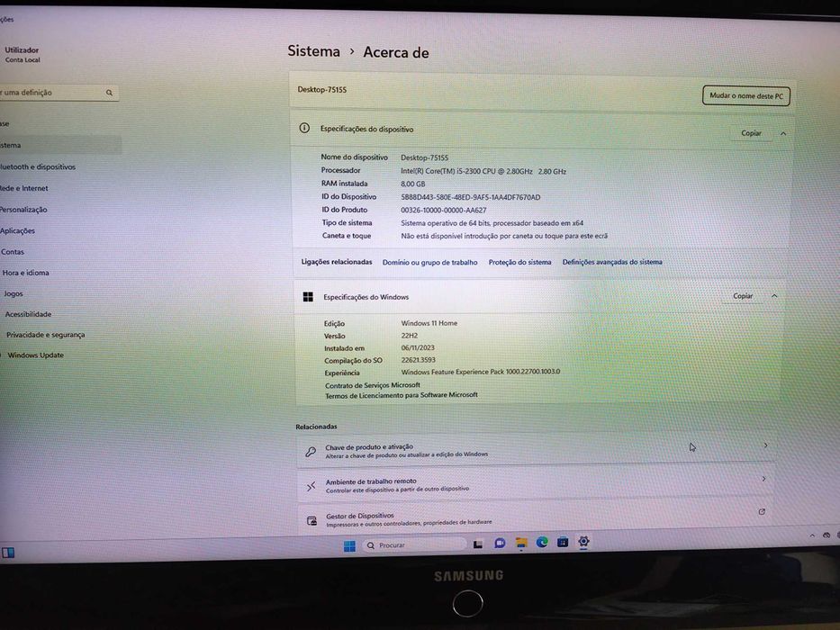Focus the settings search field

58,93
